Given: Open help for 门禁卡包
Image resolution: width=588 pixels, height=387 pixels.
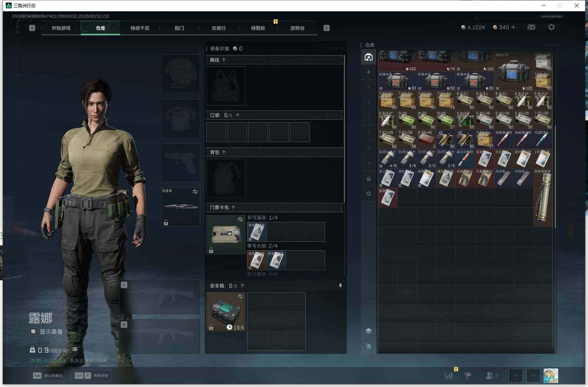Looking at the screenshot, I should (x=233, y=208).
